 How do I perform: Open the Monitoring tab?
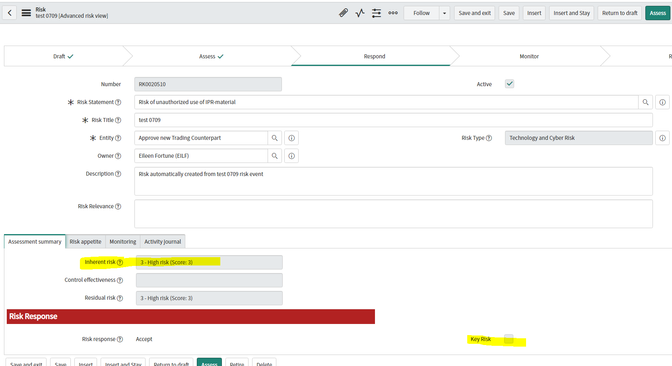123,242
